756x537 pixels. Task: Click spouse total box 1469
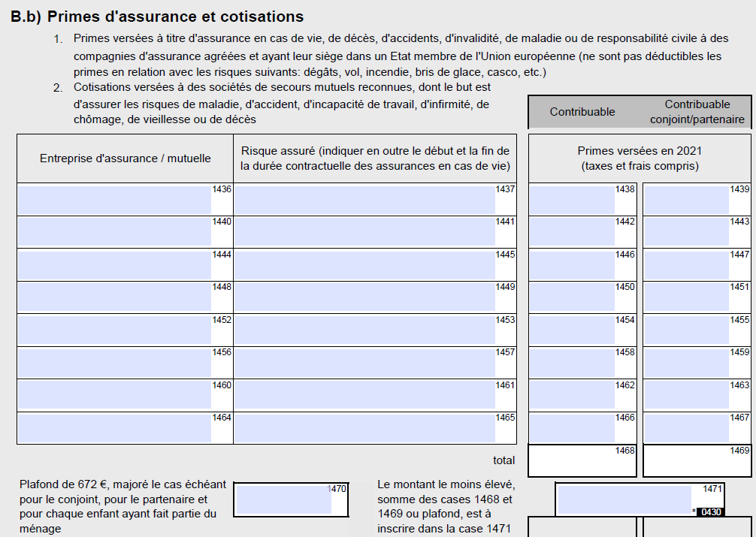pos(697,460)
